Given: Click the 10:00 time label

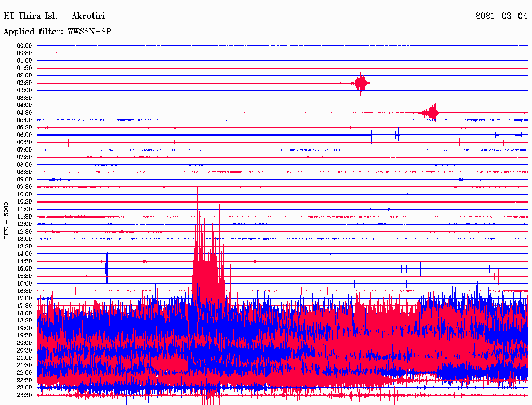Looking at the screenshot, I should (x=24, y=194).
